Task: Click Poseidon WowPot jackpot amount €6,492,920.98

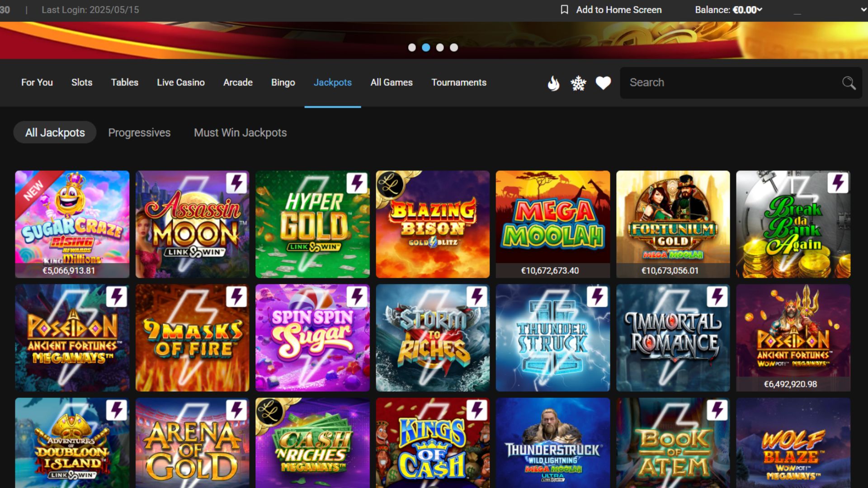Action: 790,384
